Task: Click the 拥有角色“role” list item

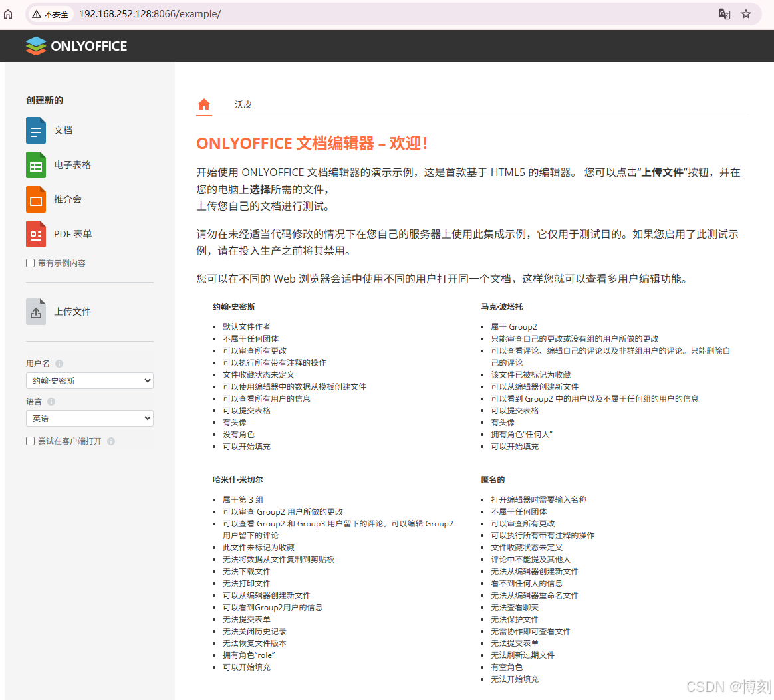Action: click(249, 655)
